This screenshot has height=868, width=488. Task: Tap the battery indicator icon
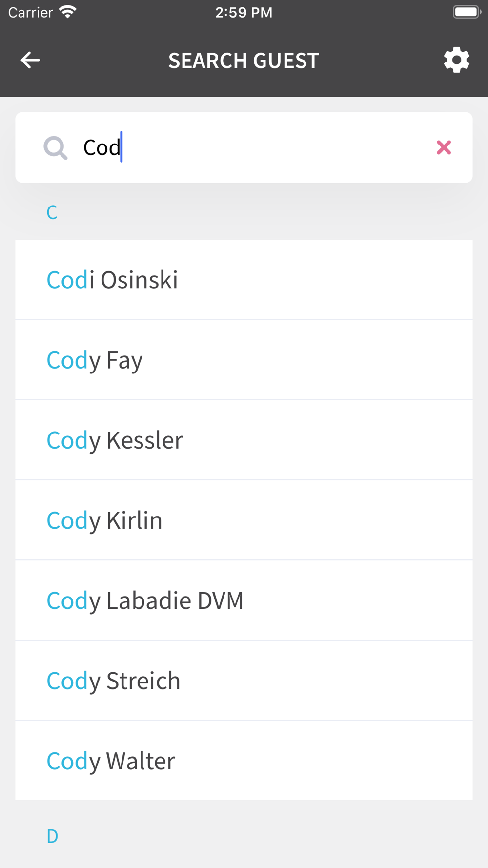(467, 12)
